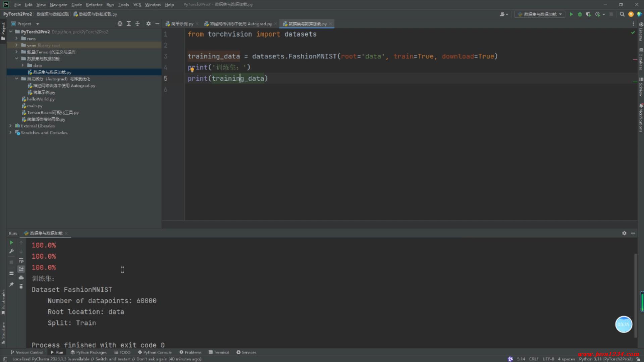
Task: Open Run panel settings gear
Action: coord(624,233)
